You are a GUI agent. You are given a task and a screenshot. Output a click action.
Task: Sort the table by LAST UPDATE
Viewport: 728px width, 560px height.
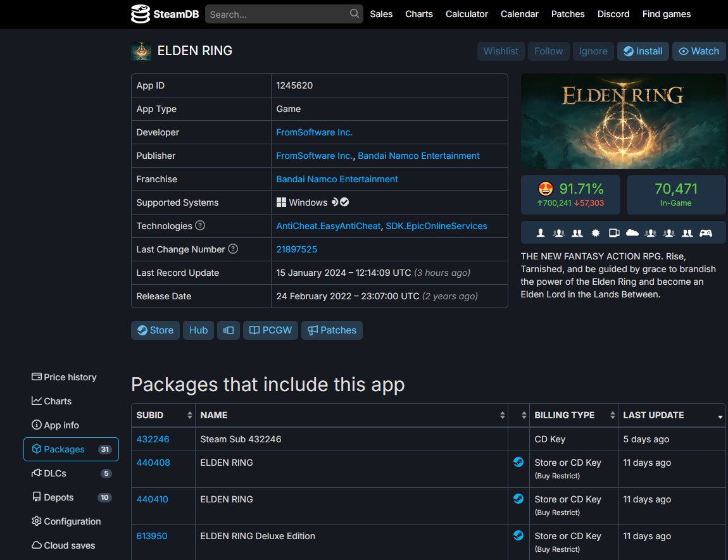pos(672,415)
